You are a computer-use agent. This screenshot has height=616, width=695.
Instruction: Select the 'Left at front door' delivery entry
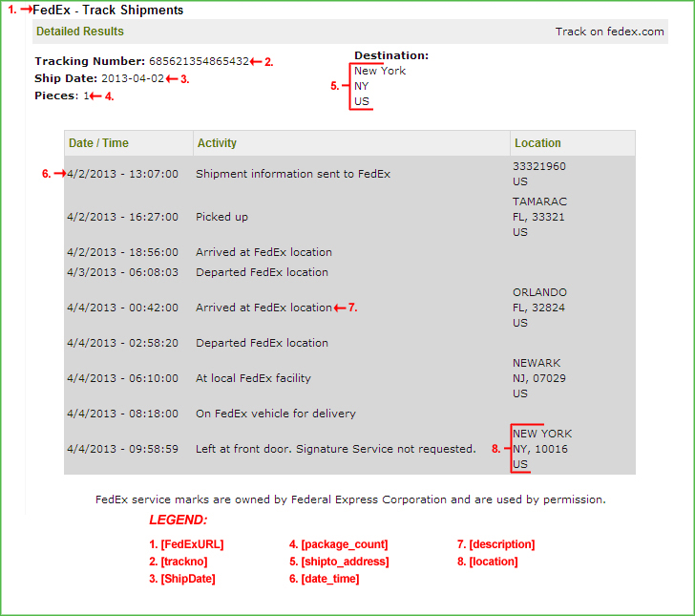(335, 449)
